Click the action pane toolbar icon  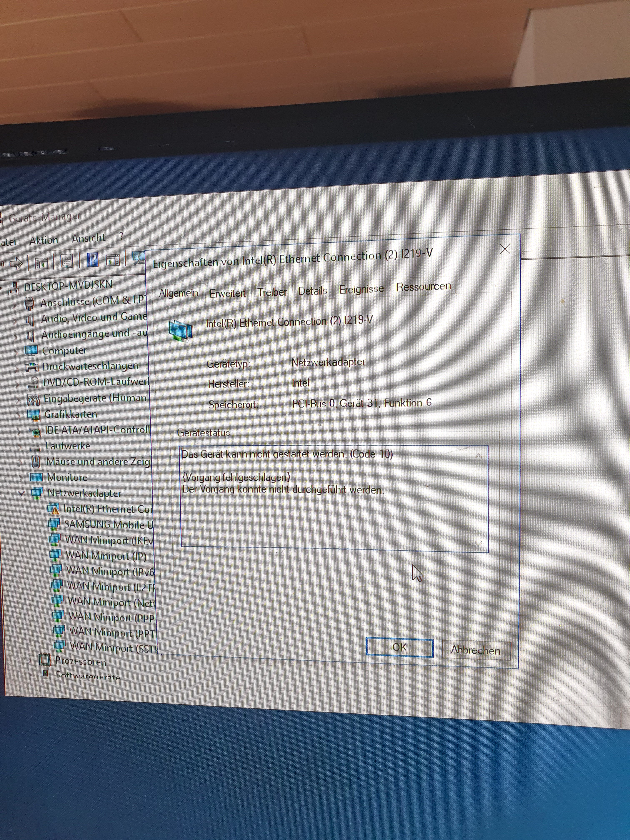(113, 260)
